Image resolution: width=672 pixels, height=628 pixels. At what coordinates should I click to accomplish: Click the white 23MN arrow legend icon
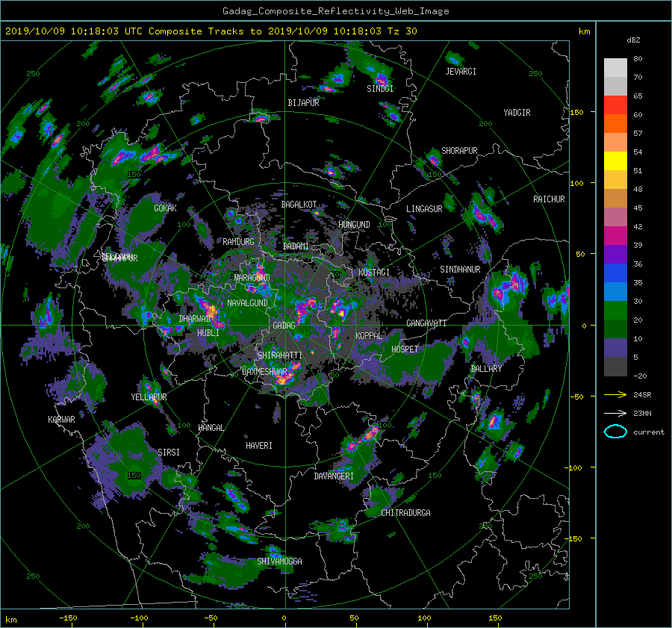[x=615, y=413]
